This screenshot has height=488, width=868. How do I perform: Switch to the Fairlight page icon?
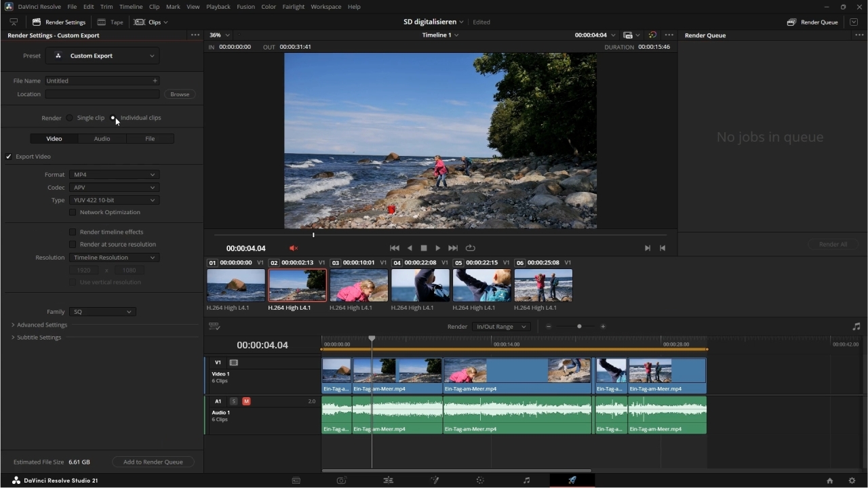[526, 481]
